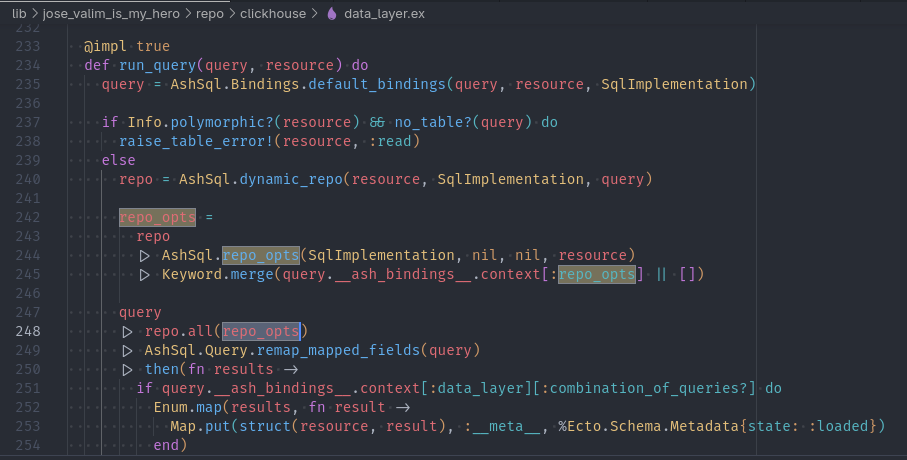
Task: Click 'query' alone on line 247
Action: [x=140, y=313]
